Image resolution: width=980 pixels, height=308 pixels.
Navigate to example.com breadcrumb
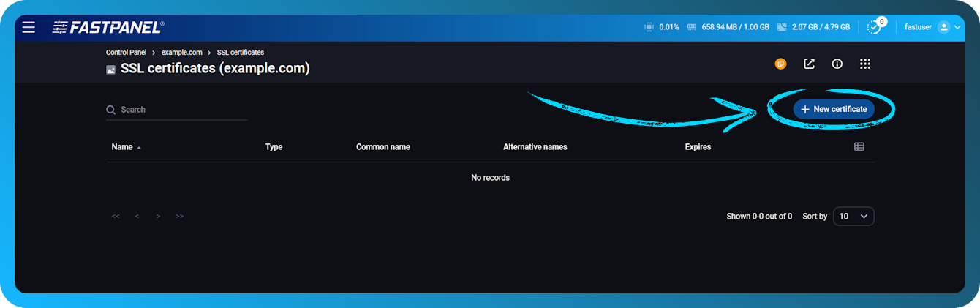coord(181,53)
